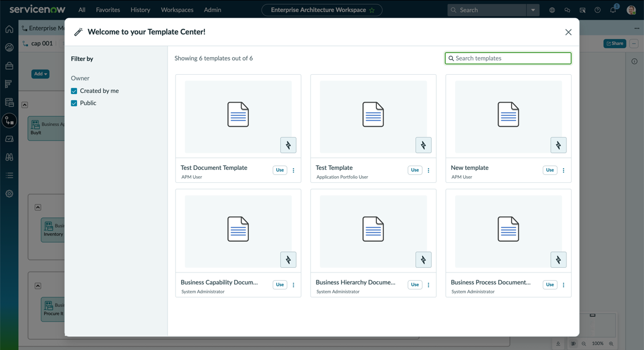Click the binoculars icon in left sidebar
This screenshot has width=644, height=350.
pyautogui.click(x=9, y=157)
